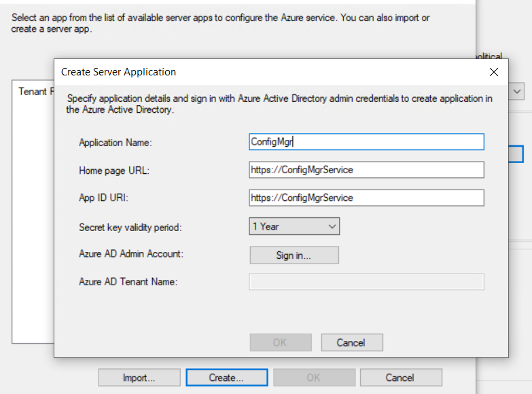Open the partially hidden dropdown behind the dialog
Viewport: 532px width, 394px height.
(516, 90)
